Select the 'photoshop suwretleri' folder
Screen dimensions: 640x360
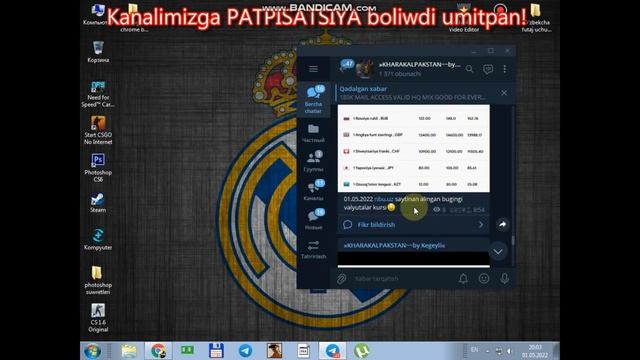pyautogui.click(x=98, y=280)
